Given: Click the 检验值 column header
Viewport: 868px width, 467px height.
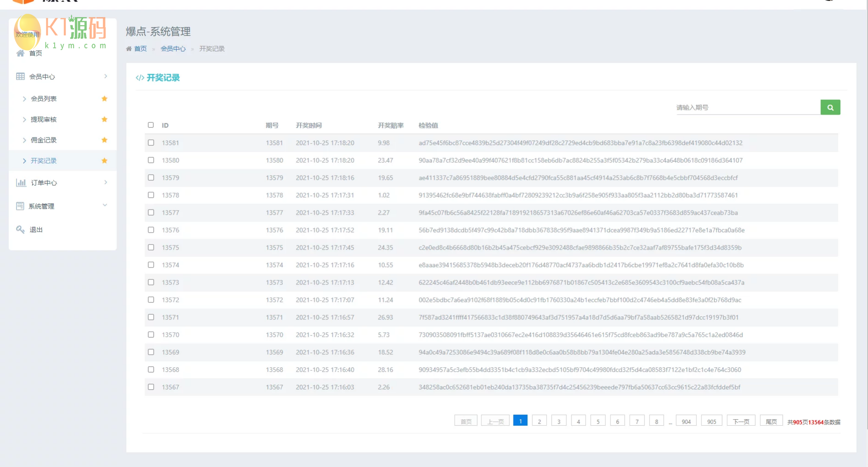Looking at the screenshot, I should coord(428,125).
